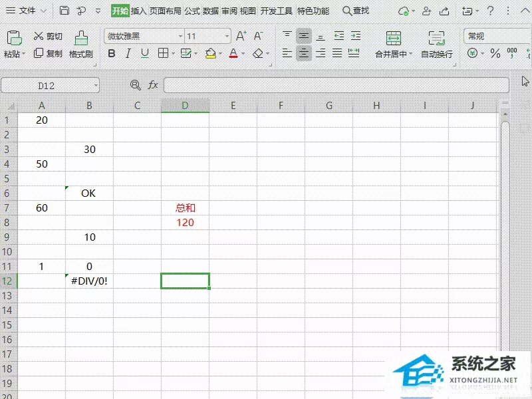Switch to the 视图 View tab
Image resolution: width=532 pixels, height=399 pixels.
coord(247,11)
